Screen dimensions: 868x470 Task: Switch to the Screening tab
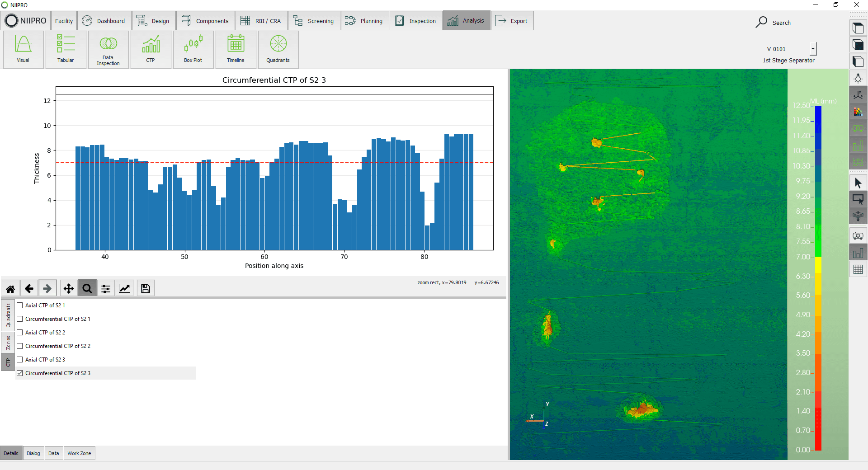(314, 21)
